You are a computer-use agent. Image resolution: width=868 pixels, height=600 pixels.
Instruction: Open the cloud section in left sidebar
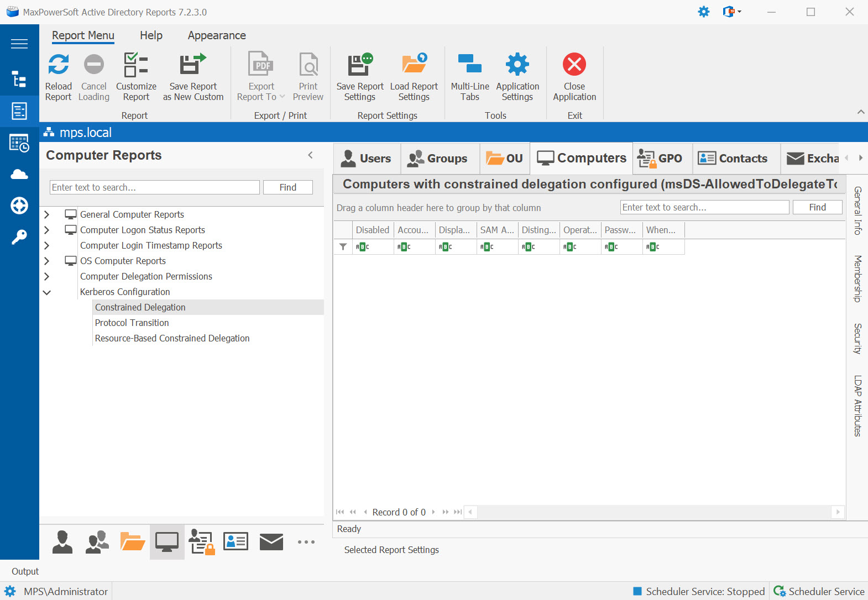[x=19, y=175]
